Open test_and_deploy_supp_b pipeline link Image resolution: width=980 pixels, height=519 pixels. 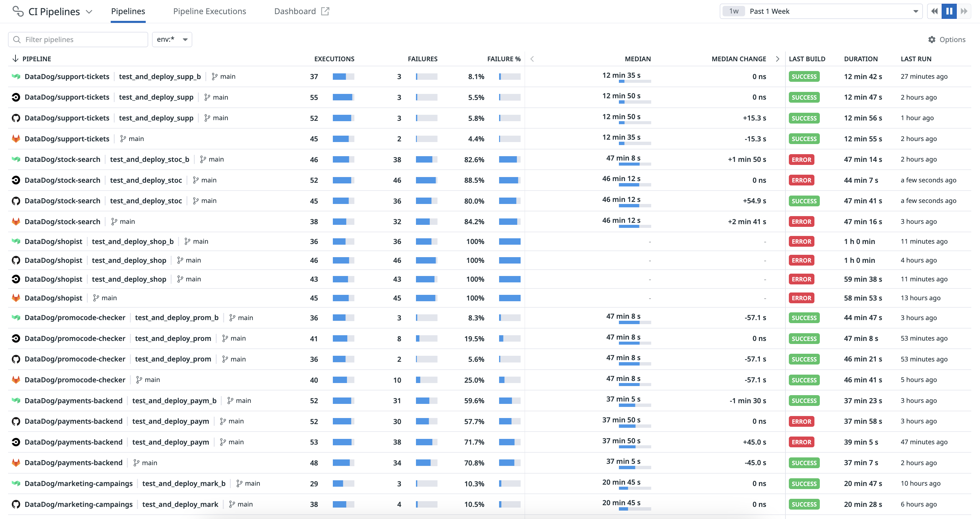(x=160, y=76)
